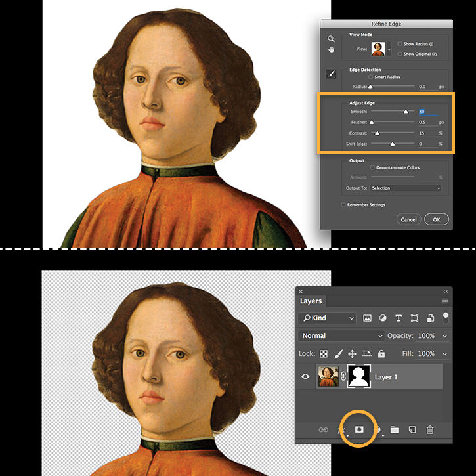The width and height of the screenshot is (476, 476).
Task: Enable the Decontaminate Colors checkbox
Action: click(372, 167)
